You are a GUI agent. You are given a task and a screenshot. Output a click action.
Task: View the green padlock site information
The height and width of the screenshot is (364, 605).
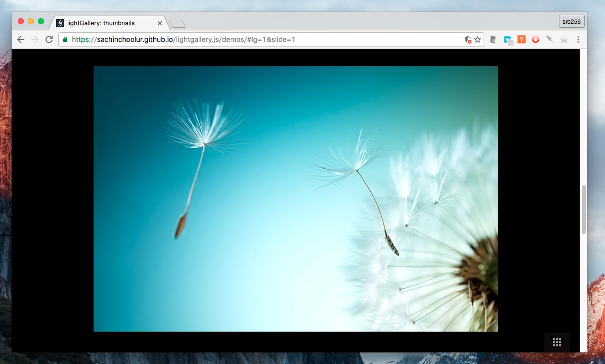tap(65, 39)
